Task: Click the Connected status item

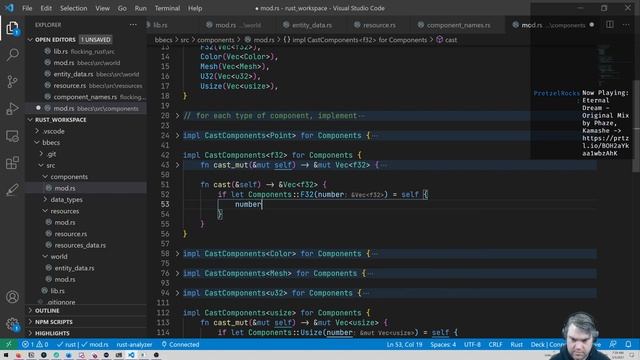Action: 180,344
